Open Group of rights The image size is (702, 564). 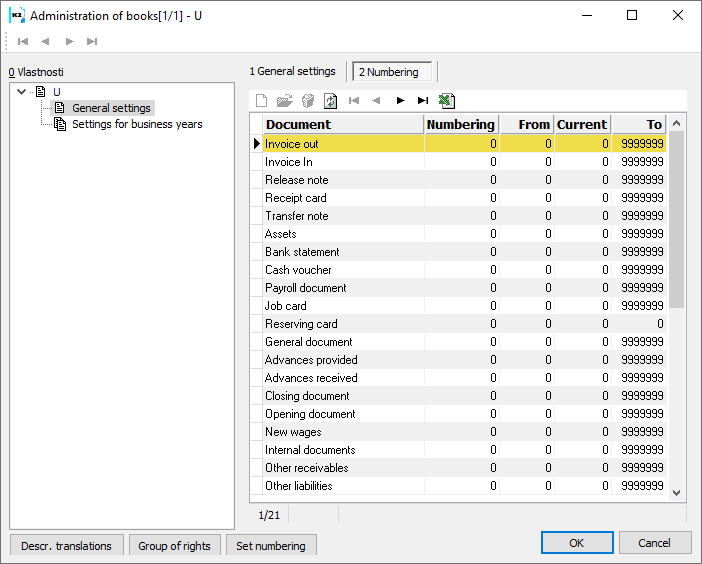pyautogui.click(x=174, y=545)
